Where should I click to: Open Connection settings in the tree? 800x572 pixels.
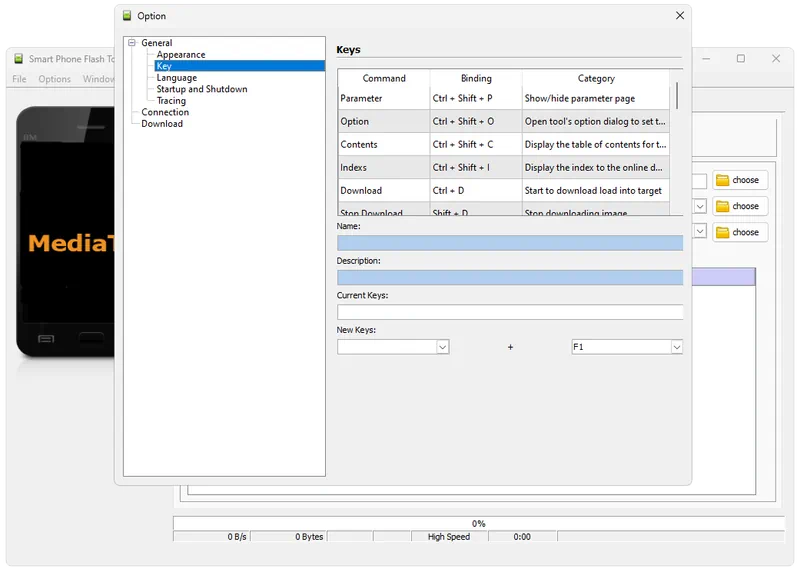(165, 112)
